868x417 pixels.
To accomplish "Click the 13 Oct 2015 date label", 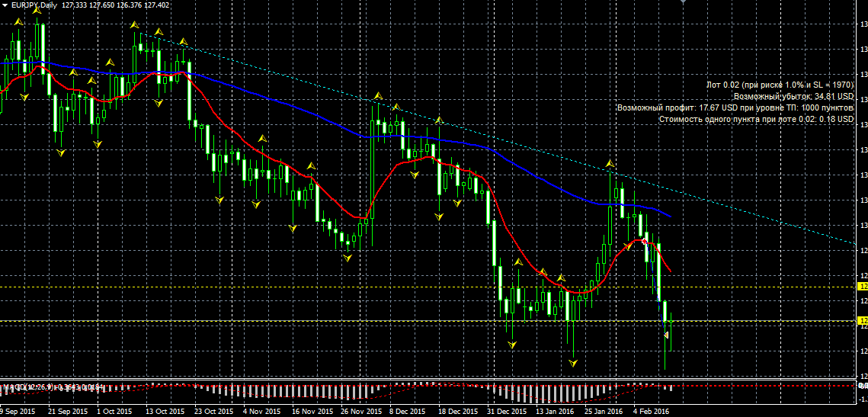I will click(165, 412).
